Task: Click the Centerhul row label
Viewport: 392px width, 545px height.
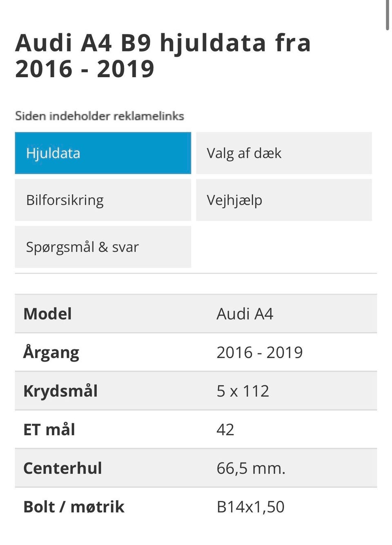Action: tap(62, 468)
